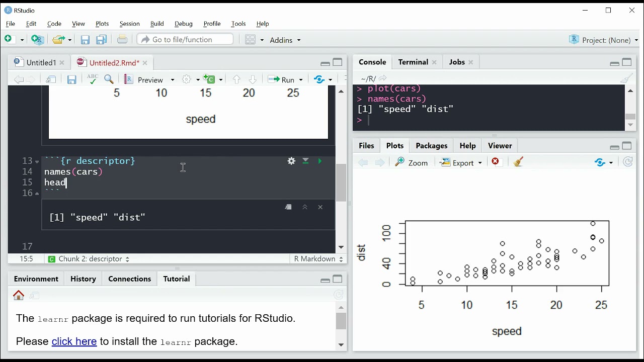The width and height of the screenshot is (644, 362).
Task: Switch to the Connections tab
Action: pyautogui.click(x=129, y=279)
